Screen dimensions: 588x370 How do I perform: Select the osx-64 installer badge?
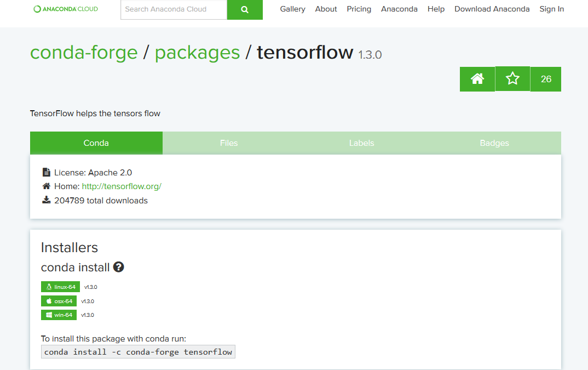(59, 301)
